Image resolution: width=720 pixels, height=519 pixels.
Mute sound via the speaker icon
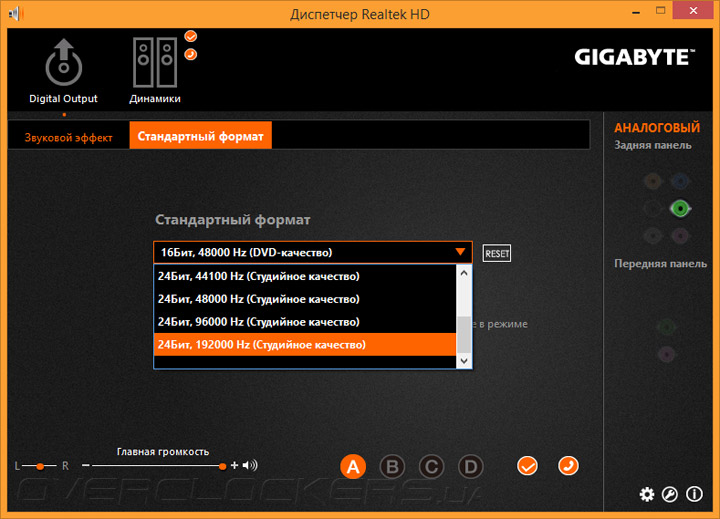tap(250, 465)
